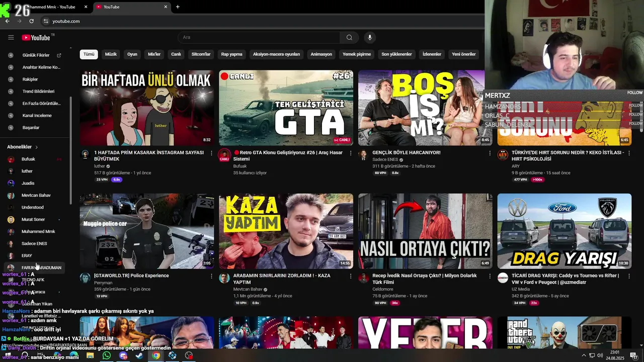Open the ARY channel avatar
This screenshot has height=362, width=644.
503,155
